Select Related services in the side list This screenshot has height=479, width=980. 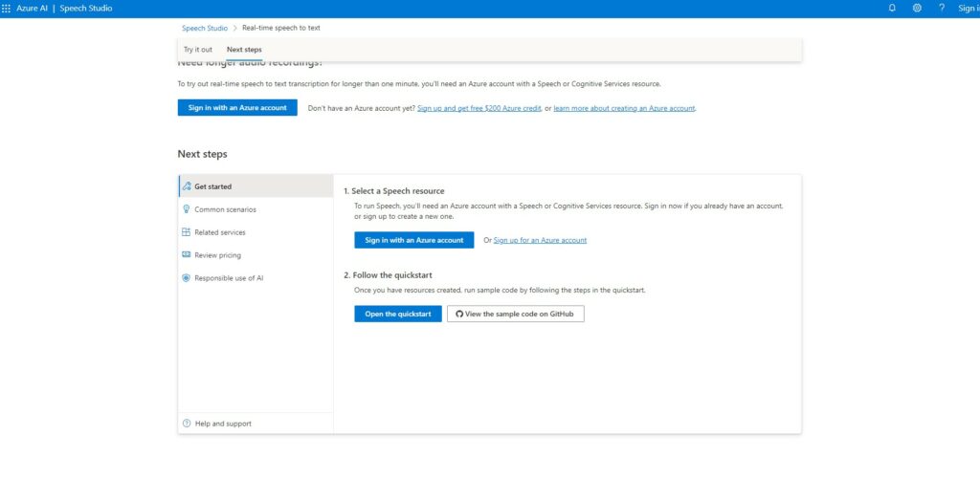click(x=256, y=231)
